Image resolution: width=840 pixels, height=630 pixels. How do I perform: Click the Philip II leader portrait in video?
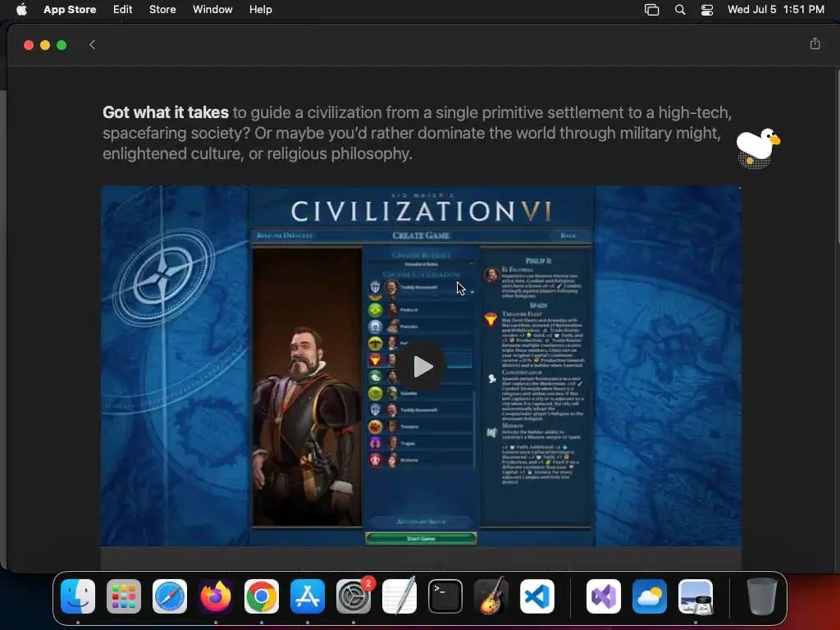coord(307,387)
